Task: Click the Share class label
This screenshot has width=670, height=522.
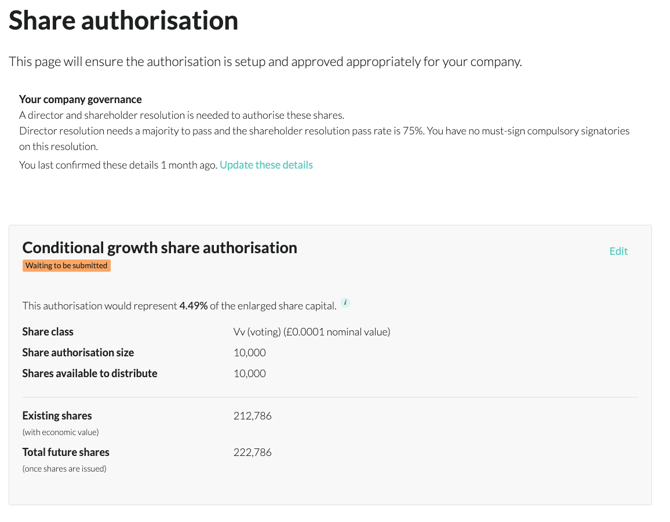Action: [x=48, y=332]
